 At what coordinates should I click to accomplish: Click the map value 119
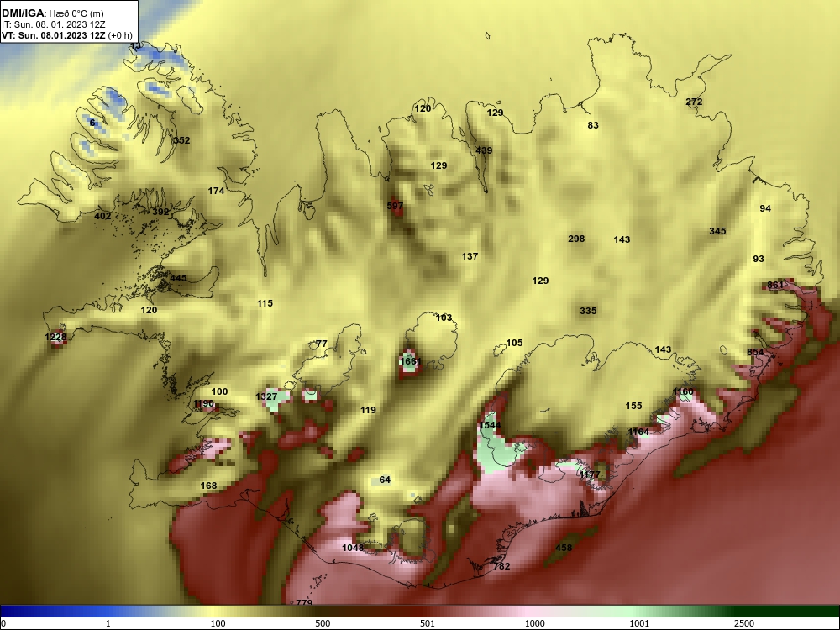point(368,410)
